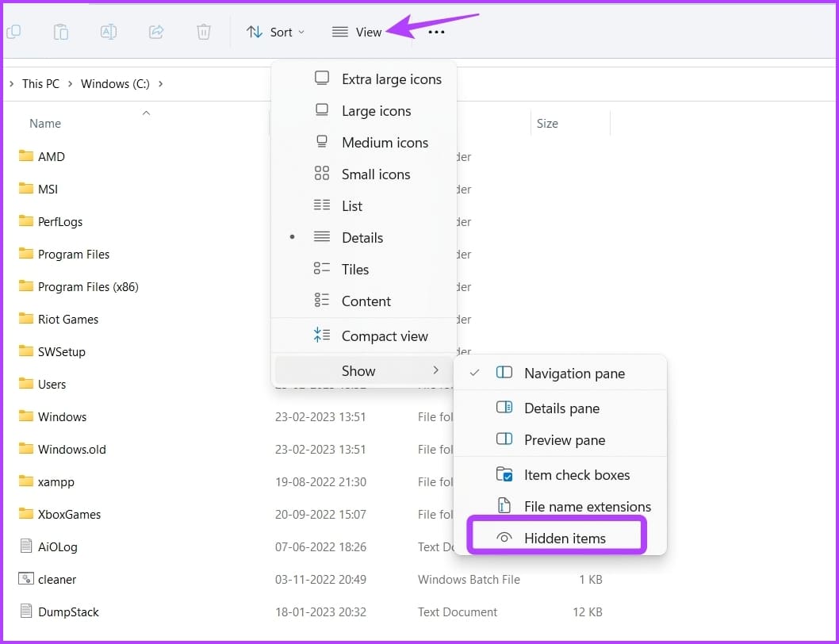Screen dimensions: 839x644
Task: Select the PerfLogs folder
Action: [x=50, y=221]
